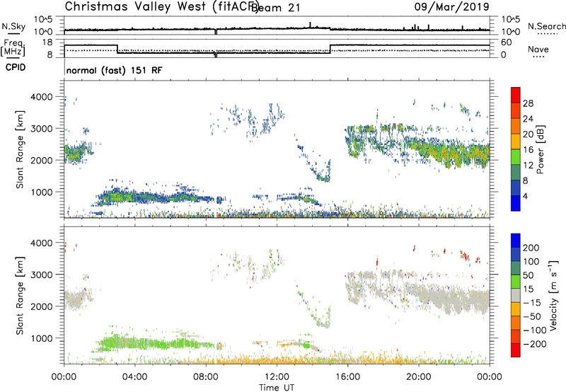Screen dimensions: 566x392
Task: Click the '08:00' time tick label
Action: click(x=206, y=376)
